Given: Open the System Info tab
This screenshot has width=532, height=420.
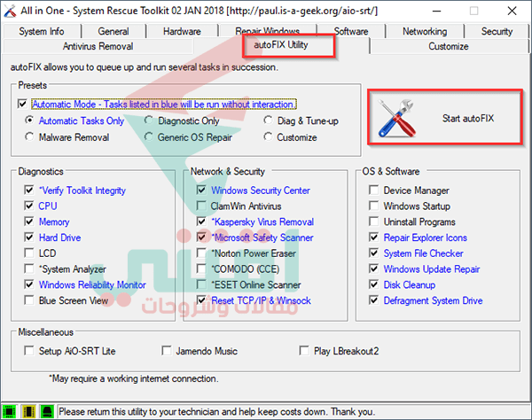Looking at the screenshot, I should coord(42,32).
